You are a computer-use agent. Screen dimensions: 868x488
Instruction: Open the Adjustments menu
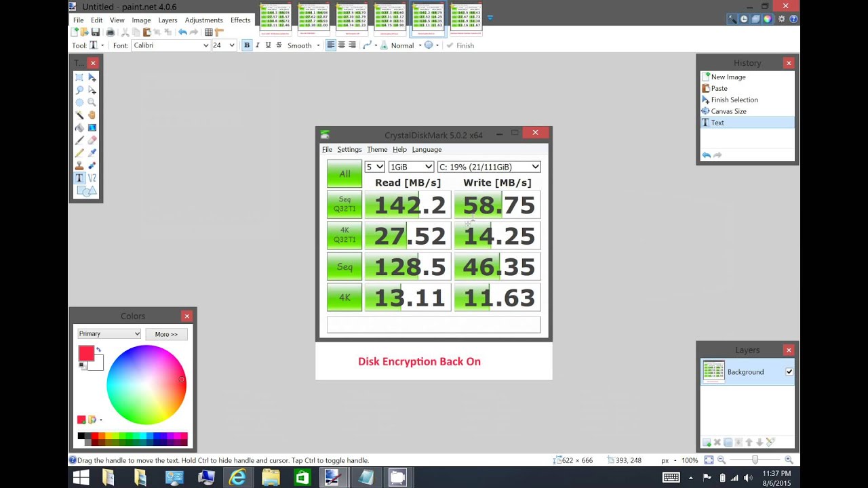coord(203,20)
